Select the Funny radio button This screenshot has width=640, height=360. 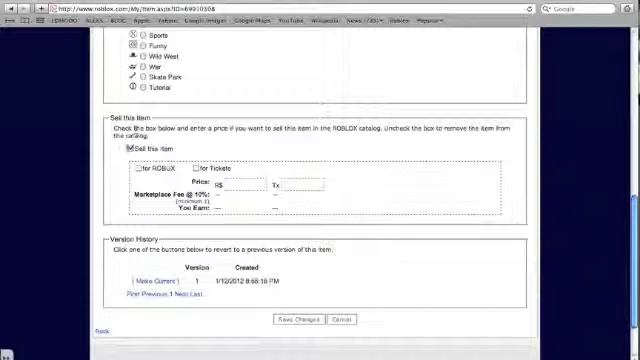tap(143, 46)
